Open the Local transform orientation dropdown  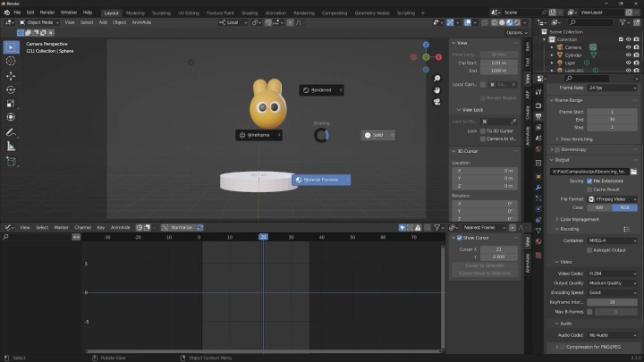[x=233, y=22]
